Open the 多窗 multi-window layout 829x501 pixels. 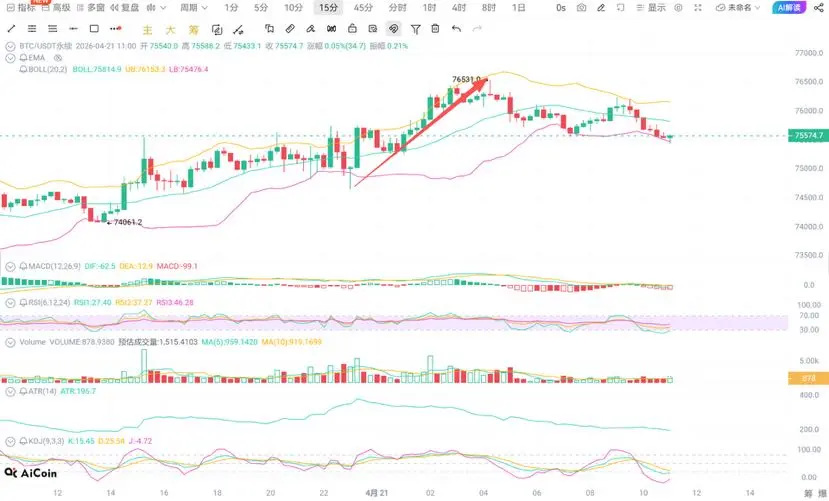90,7
